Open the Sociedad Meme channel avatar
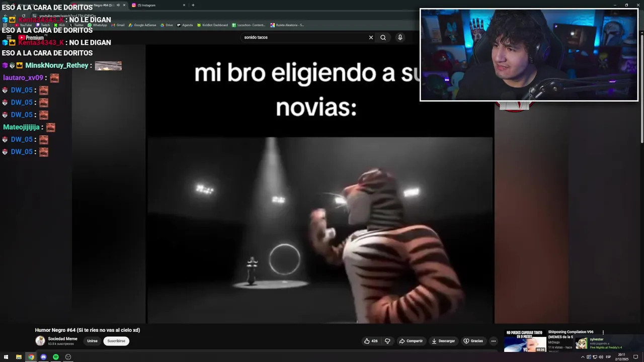The image size is (644, 362). 40,341
